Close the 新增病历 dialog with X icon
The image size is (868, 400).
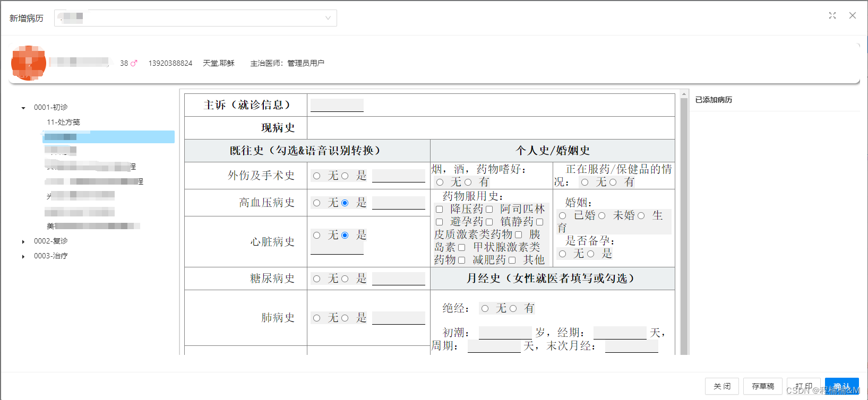(853, 15)
